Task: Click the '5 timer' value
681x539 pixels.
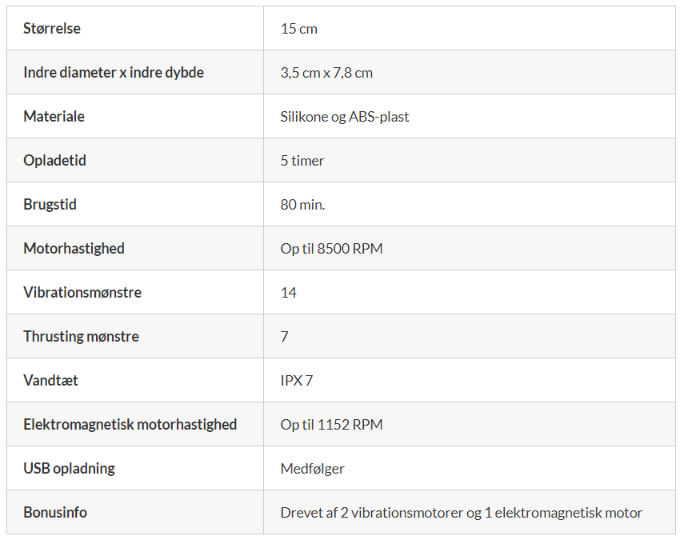Action: click(x=302, y=160)
